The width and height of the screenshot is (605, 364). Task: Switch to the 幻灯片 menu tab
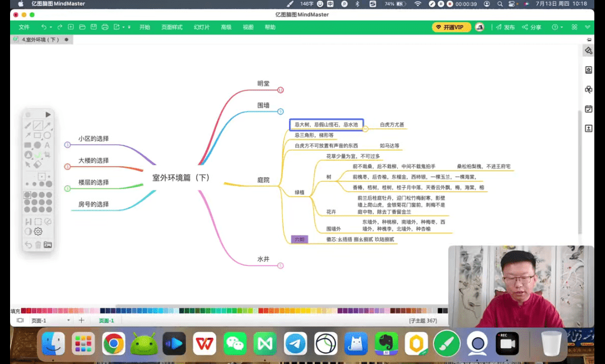[202, 27]
